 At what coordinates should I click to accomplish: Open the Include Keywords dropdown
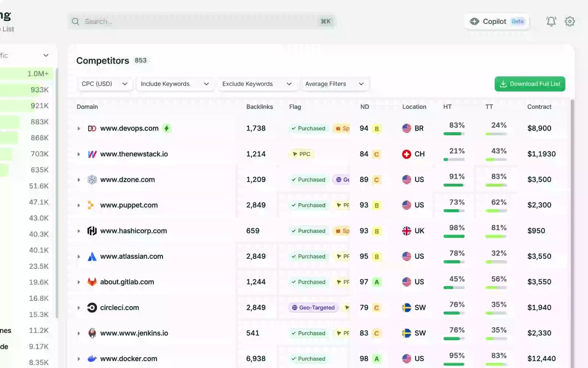tap(175, 84)
